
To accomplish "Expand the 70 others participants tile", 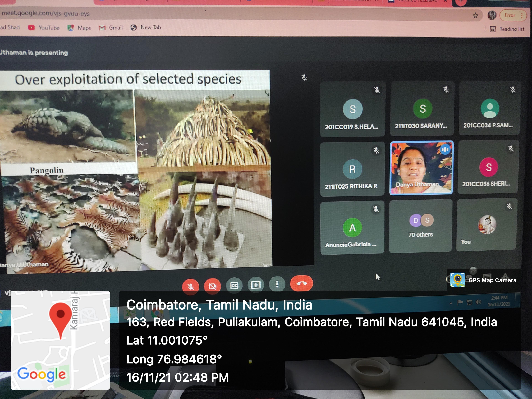I will (x=421, y=226).
